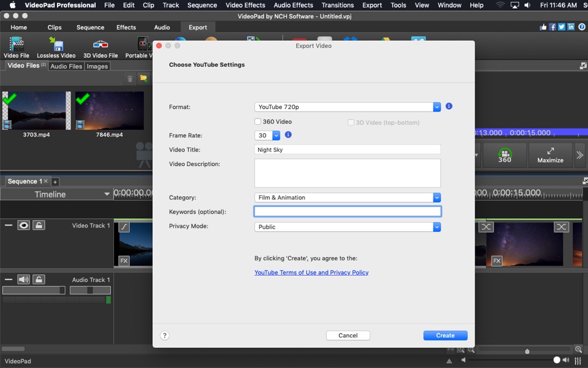Viewport: 588px width, 368px height.
Task: Adjust the Audio Track 1 volume slider
Action: (x=34, y=290)
